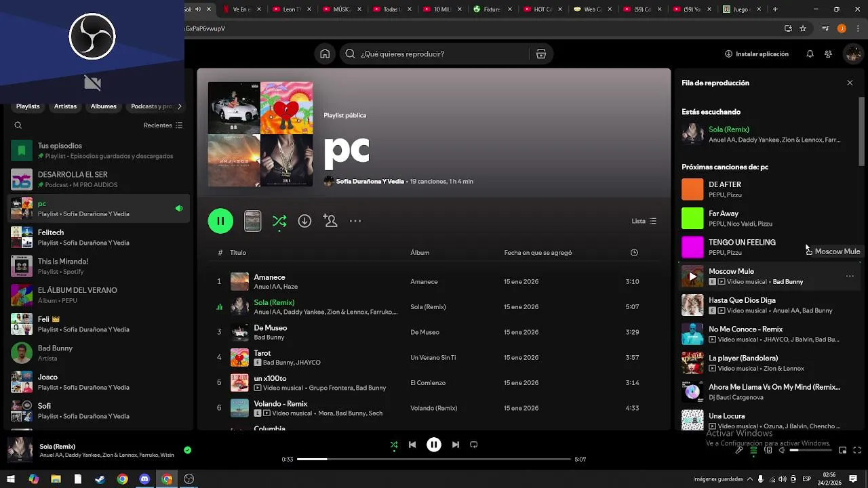Screen dimensions: 868x488
Task: Open the Friend Activity people icon
Action: point(828,54)
